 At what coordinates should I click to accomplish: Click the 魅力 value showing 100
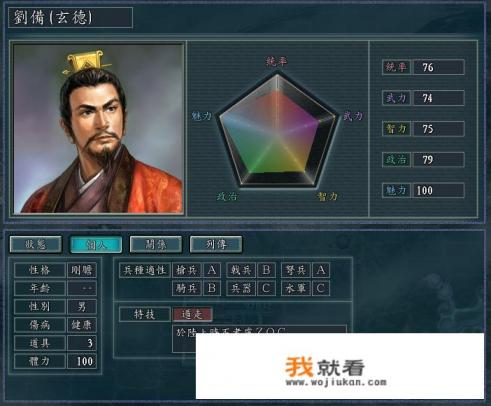[438, 190]
